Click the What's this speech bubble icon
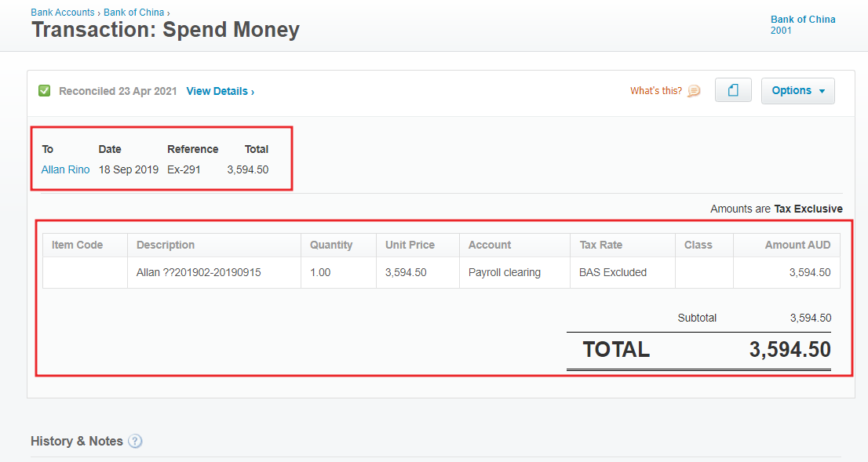The height and width of the screenshot is (462, 868). point(694,91)
